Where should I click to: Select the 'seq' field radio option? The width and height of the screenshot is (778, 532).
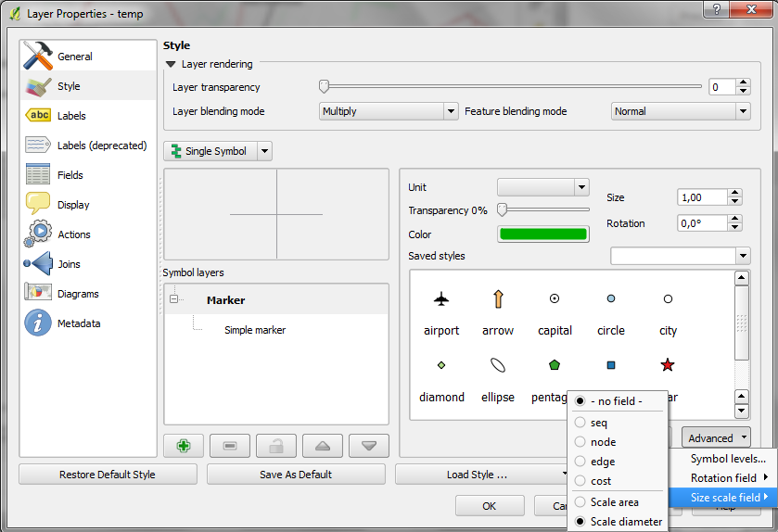tap(599, 423)
